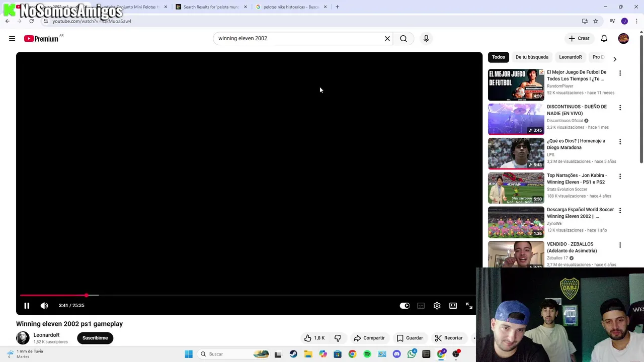Save video using Guardar button
This screenshot has width=644, height=362.
(x=410, y=338)
